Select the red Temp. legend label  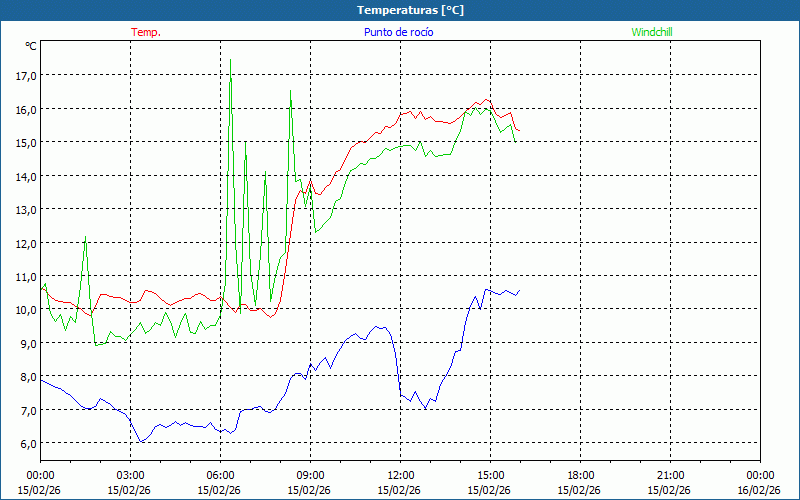coord(146,32)
